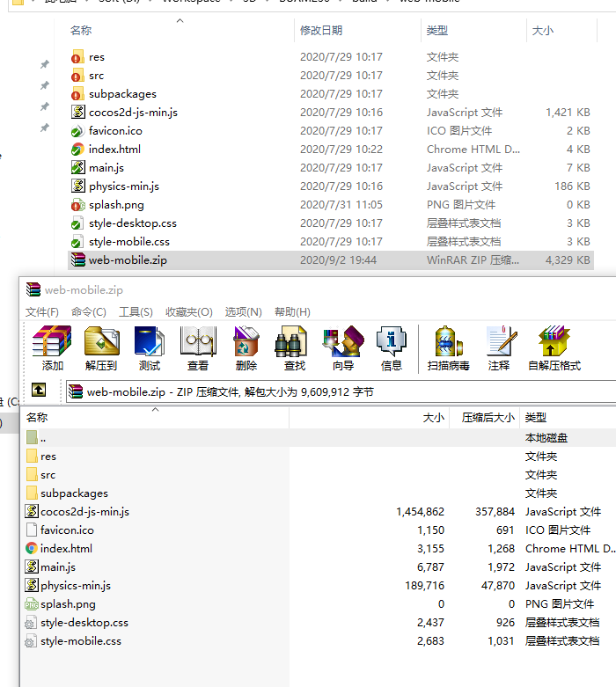616x687 pixels.
Task: Click the Scan Virus (扫描病毒) icon
Action: pos(448,341)
